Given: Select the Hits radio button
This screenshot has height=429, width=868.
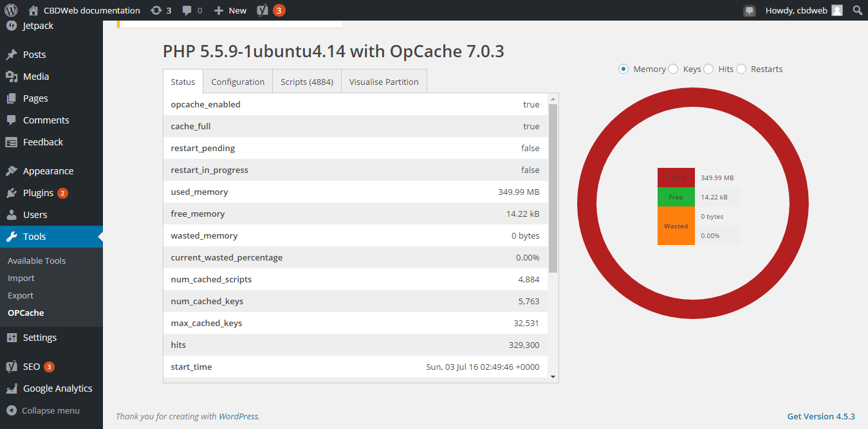Looking at the screenshot, I should click(708, 69).
